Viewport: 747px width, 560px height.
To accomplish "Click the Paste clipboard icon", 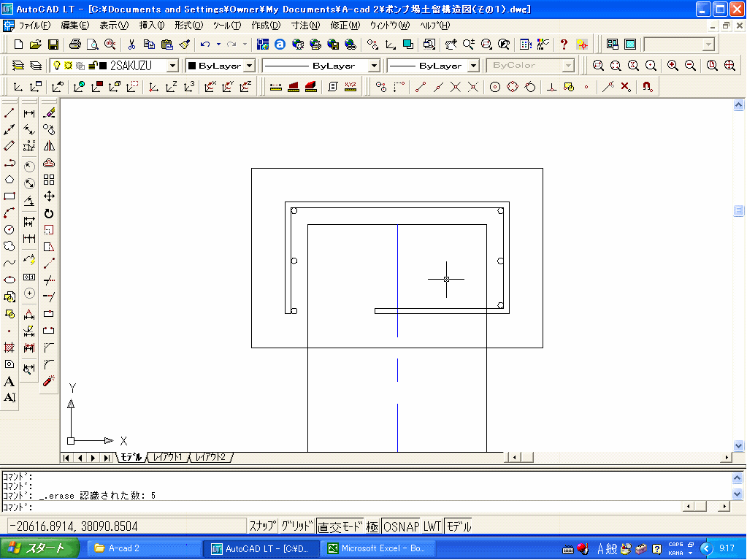I will [166, 45].
